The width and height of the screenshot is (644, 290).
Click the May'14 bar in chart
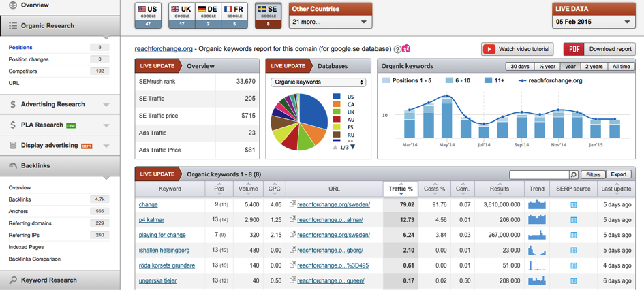447,118
